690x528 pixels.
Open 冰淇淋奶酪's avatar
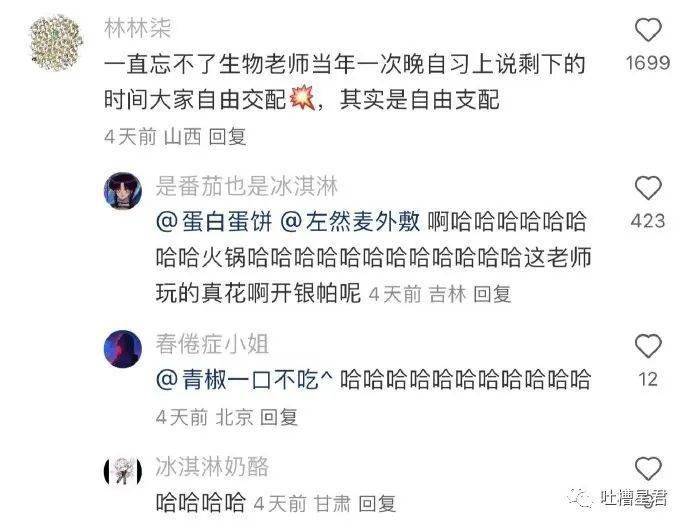[x=123, y=471]
